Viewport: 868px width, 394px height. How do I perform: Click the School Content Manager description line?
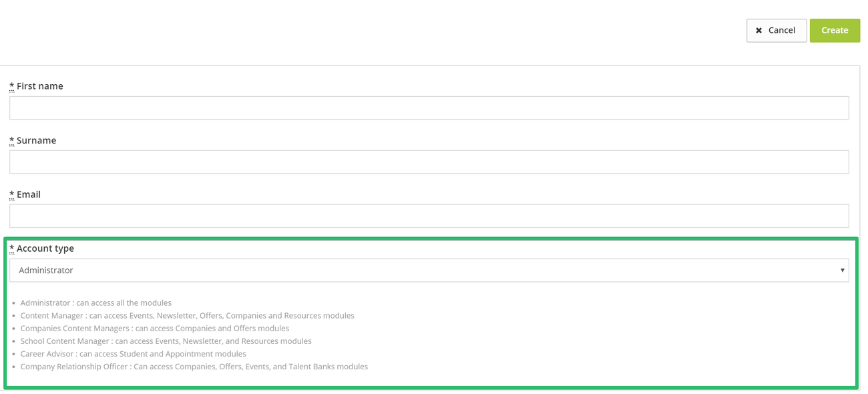(x=166, y=341)
